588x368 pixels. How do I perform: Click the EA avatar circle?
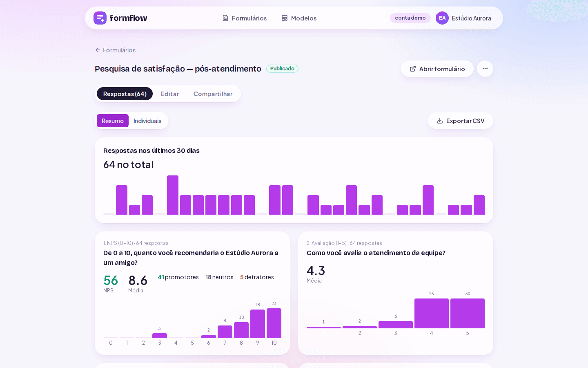click(x=442, y=18)
